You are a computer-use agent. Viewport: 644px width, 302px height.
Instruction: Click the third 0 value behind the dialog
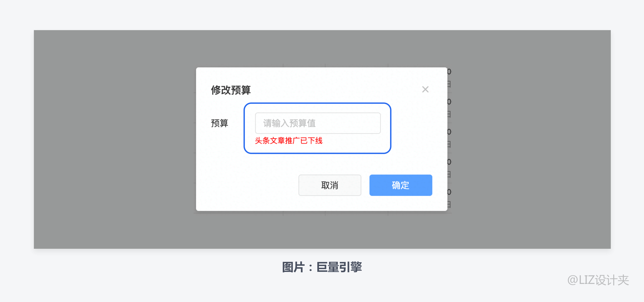(x=449, y=132)
